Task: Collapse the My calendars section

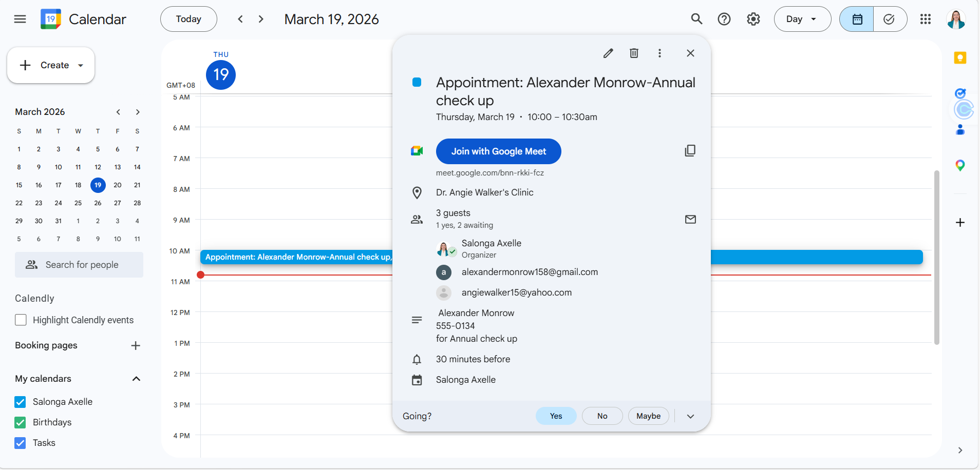Action: 136,379
